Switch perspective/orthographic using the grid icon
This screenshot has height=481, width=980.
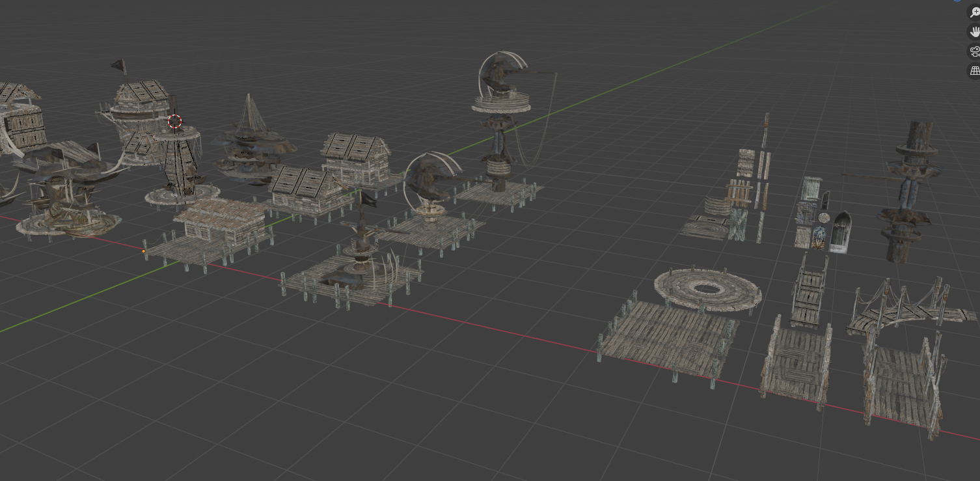point(974,71)
